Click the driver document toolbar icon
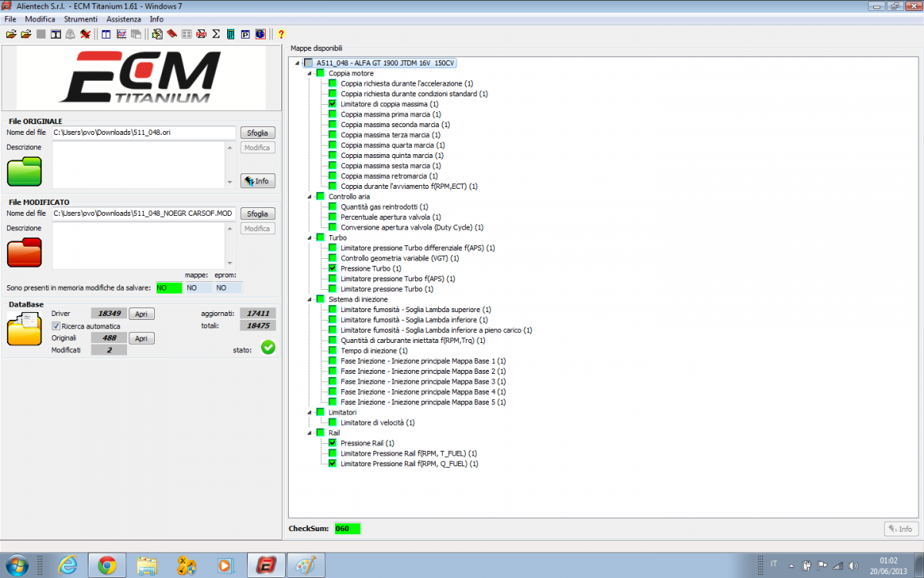The width and height of the screenshot is (924, 578). click(156, 34)
